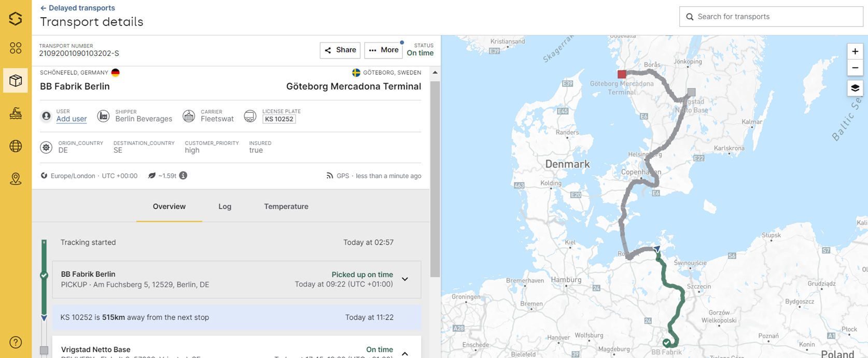Click the CO2 emissions info icon
This screenshot has height=358, width=868.
(183, 176)
